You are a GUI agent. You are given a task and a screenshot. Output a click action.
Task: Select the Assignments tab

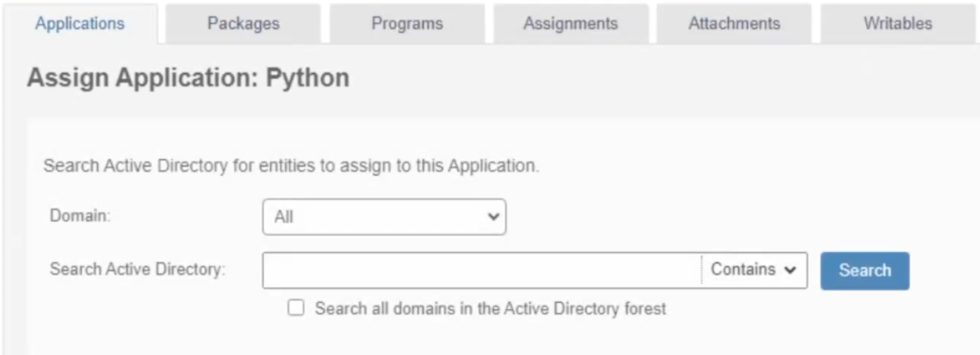pos(570,23)
